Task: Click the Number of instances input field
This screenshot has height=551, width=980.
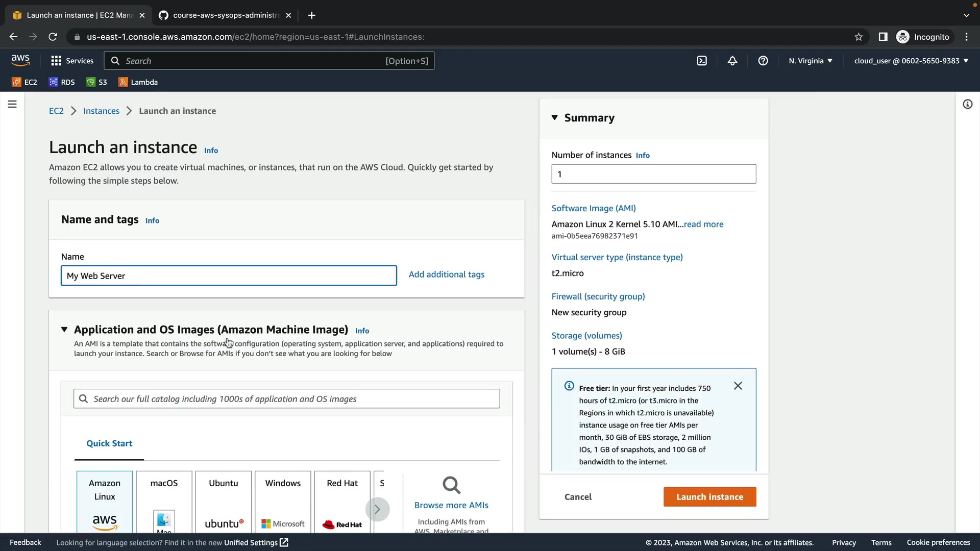Action: tap(653, 174)
